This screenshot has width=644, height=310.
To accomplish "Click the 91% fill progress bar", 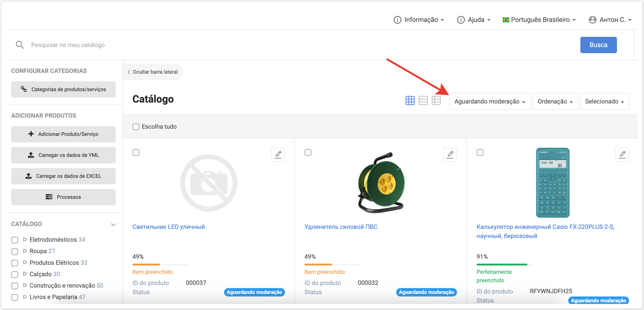I will click(504, 264).
